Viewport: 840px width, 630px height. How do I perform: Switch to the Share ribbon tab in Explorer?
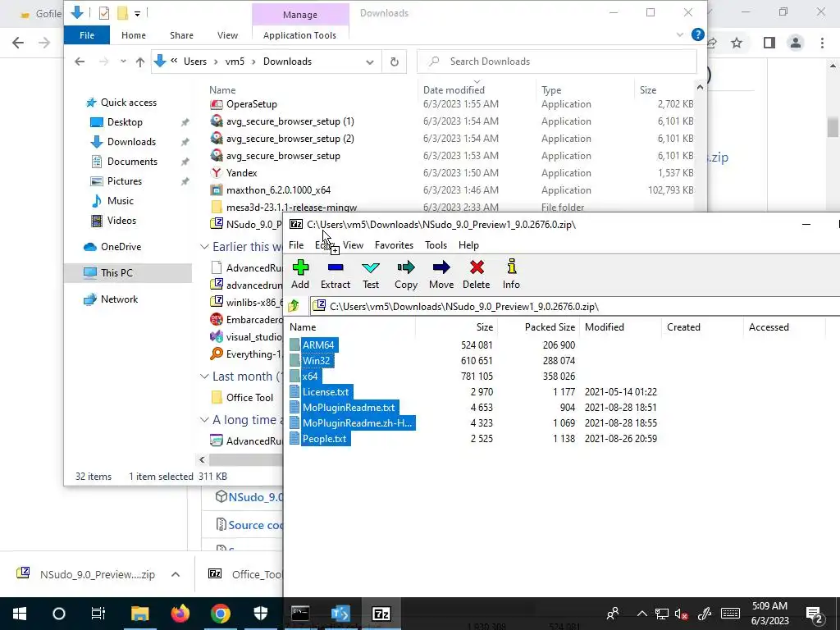pyautogui.click(x=181, y=34)
